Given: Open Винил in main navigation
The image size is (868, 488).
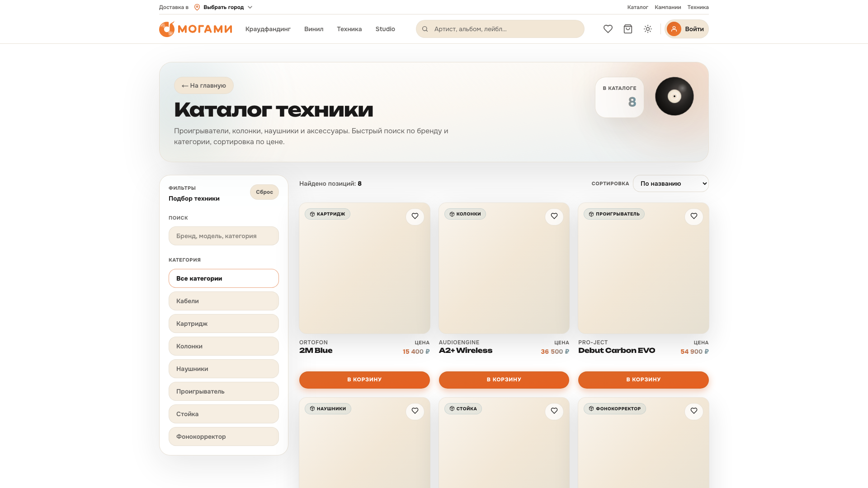Looking at the screenshot, I should [x=314, y=29].
